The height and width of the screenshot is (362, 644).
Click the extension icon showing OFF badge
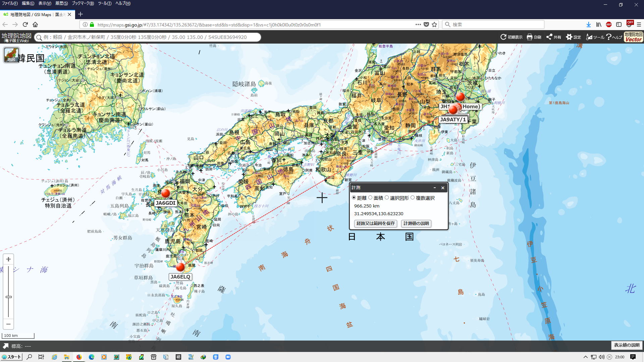click(630, 24)
